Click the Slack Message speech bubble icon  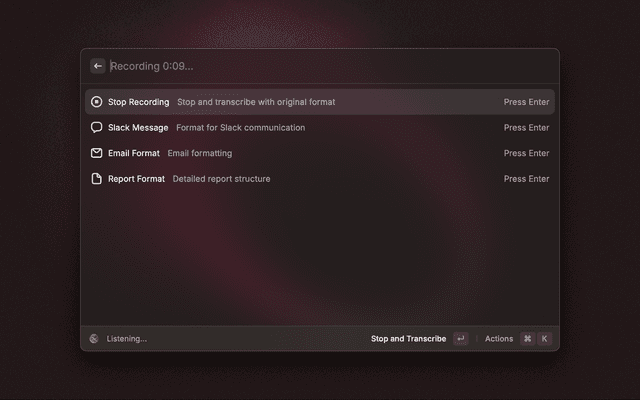click(97, 128)
